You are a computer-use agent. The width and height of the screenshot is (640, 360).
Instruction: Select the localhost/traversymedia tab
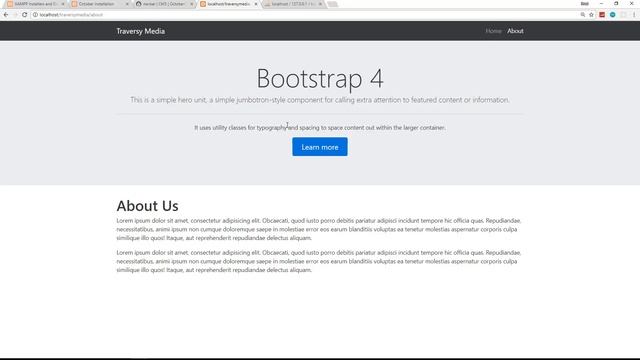pos(228,4)
